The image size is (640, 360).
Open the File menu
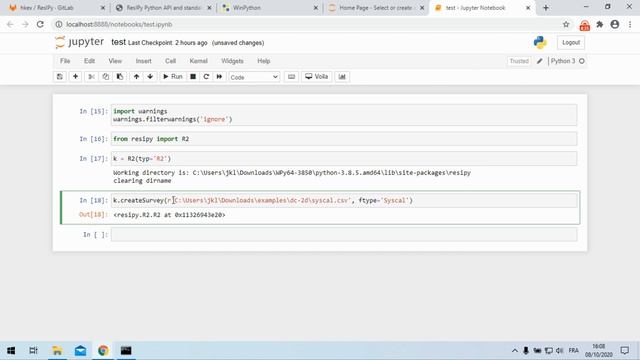65,61
